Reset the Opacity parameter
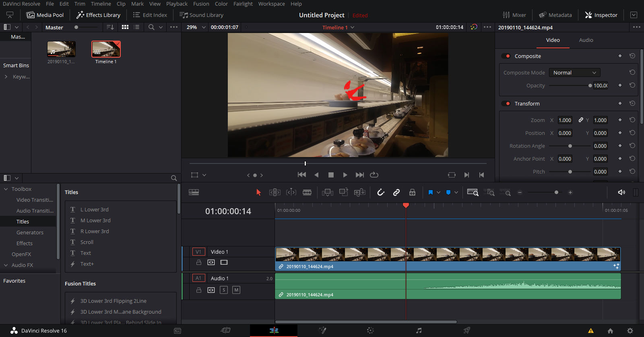 click(x=632, y=85)
